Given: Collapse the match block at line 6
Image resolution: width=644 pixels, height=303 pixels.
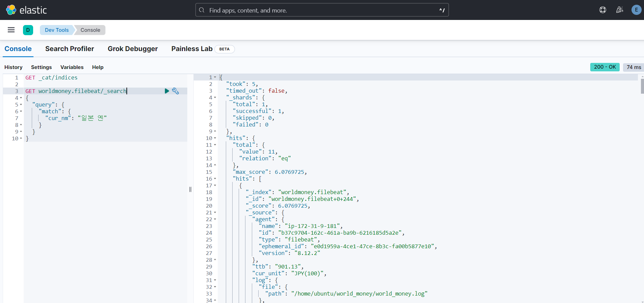Looking at the screenshot, I should (21, 111).
